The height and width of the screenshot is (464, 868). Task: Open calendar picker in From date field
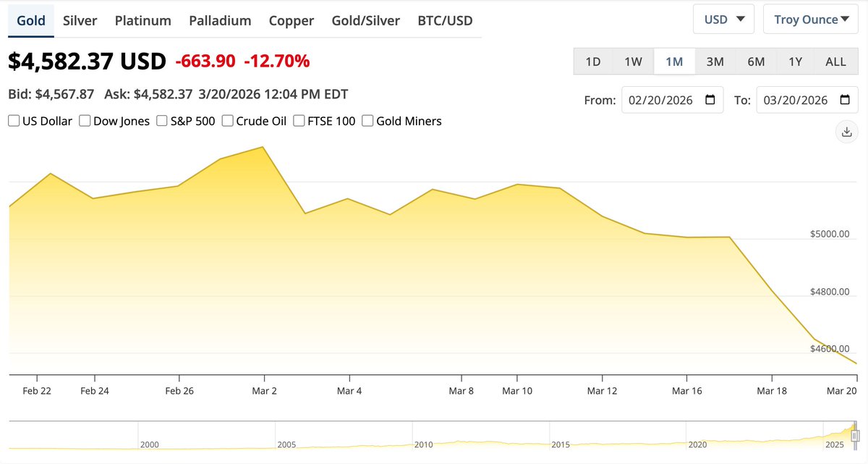pos(710,100)
